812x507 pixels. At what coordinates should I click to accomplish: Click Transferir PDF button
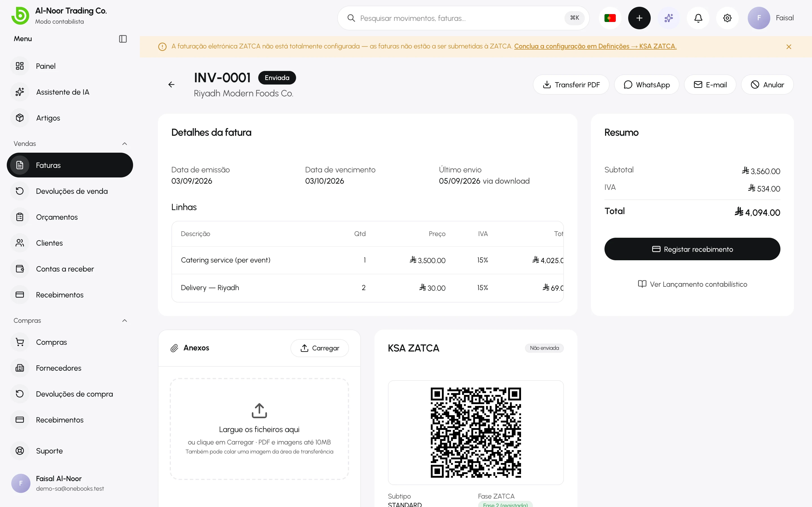pyautogui.click(x=571, y=85)
